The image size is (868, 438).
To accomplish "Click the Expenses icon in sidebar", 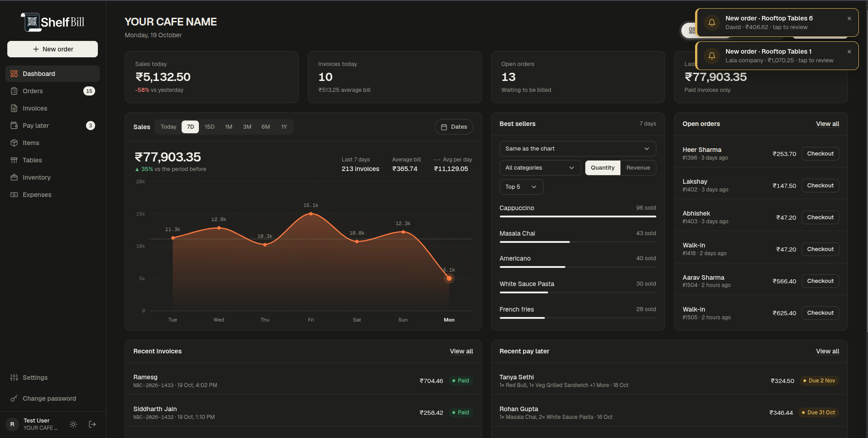I will (14, 195).
